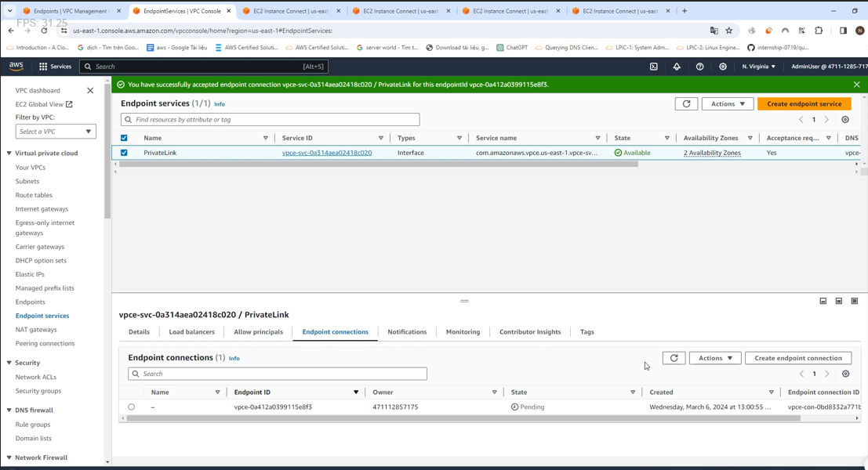Viewport: 868px width, 470px height.
Task: Focus the AWS console top Search box
Action: (204, 67)
